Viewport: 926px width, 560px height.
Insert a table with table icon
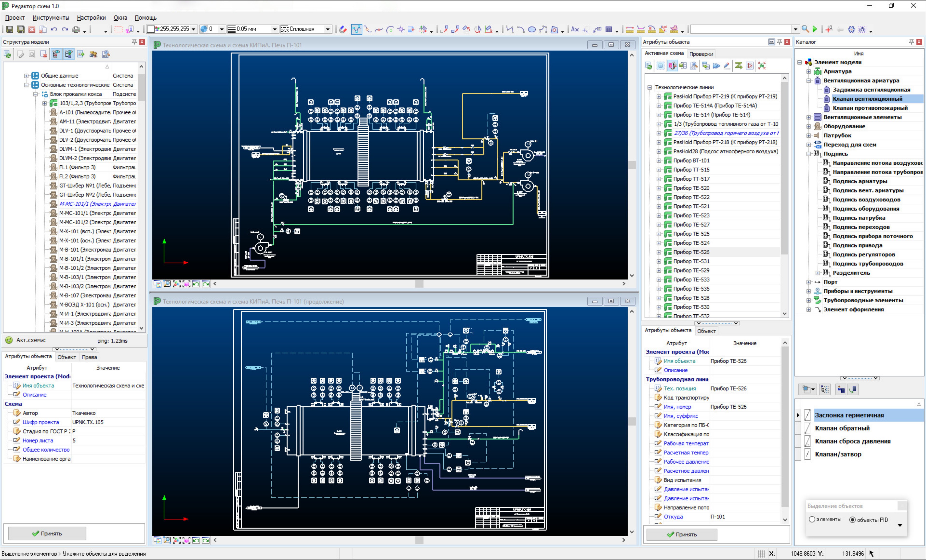(x=609, y=29)
